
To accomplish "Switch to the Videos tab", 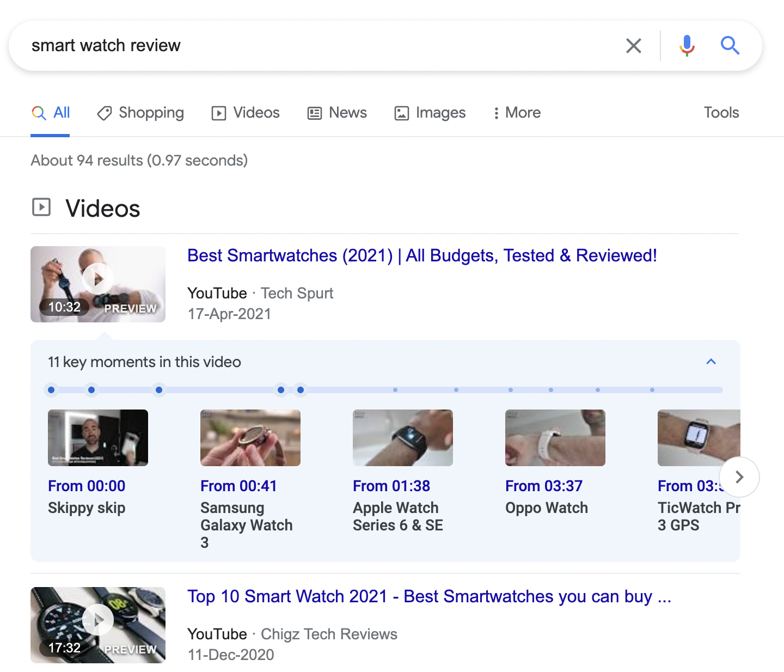I will pyautogui.click(x=246, y=113).
